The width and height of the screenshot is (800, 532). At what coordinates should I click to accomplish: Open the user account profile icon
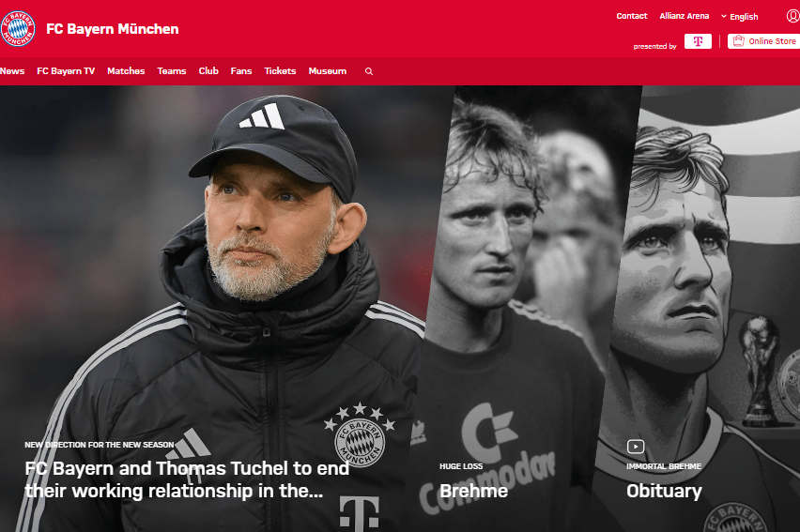[793, 16]
